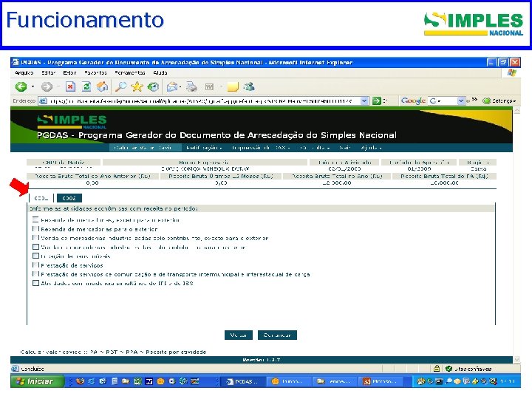Check 'Venda de mercadorias industrializadas para o exterior'
This screenshot has width=532, height=399.
point(35,247)
